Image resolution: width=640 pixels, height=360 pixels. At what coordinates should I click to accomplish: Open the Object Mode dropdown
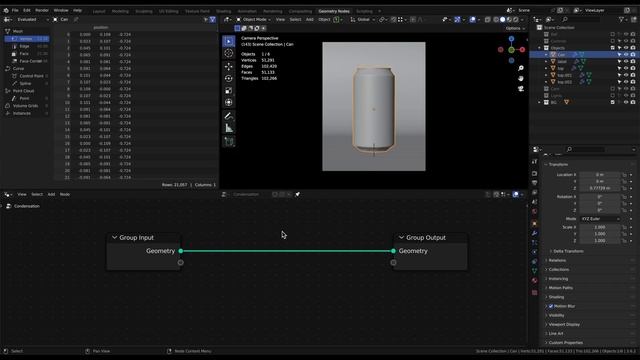point(253,19)
